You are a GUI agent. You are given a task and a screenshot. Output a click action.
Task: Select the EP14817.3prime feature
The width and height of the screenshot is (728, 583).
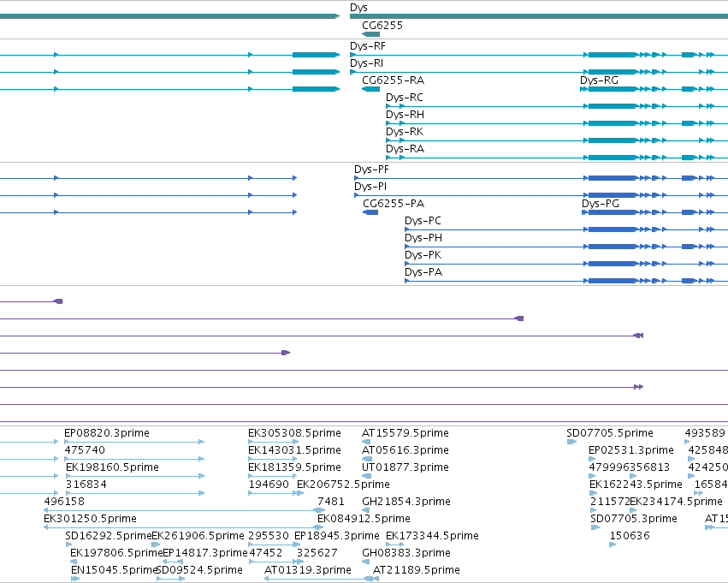204,554
